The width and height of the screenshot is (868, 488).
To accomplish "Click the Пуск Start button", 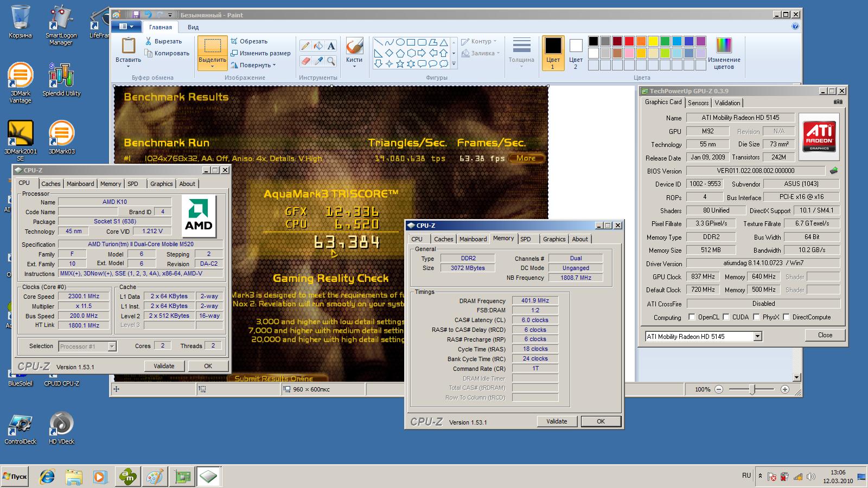I will 15,477.
